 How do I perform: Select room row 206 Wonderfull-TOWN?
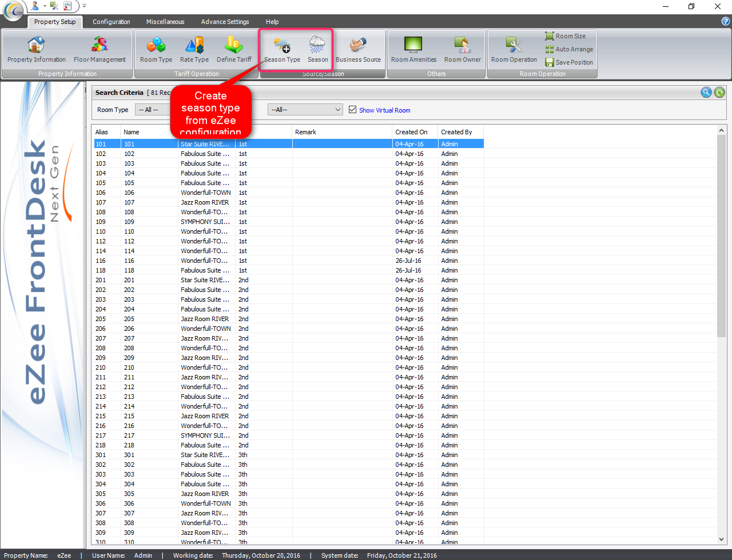click(289, 329)
